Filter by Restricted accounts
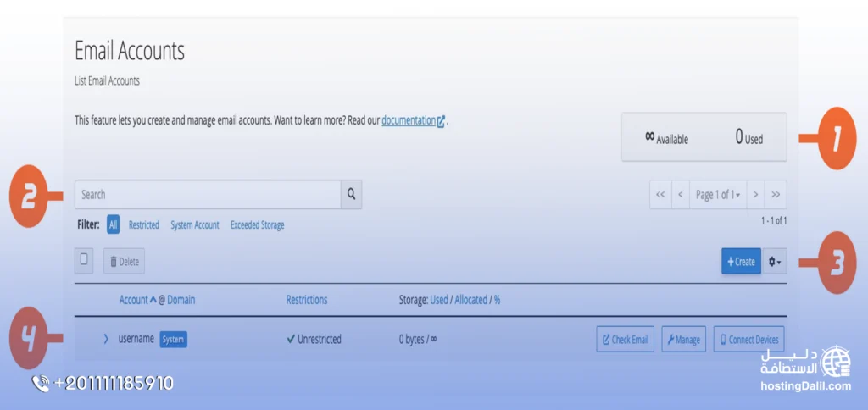This screenshot has width=868, height=410. point(144,225)
